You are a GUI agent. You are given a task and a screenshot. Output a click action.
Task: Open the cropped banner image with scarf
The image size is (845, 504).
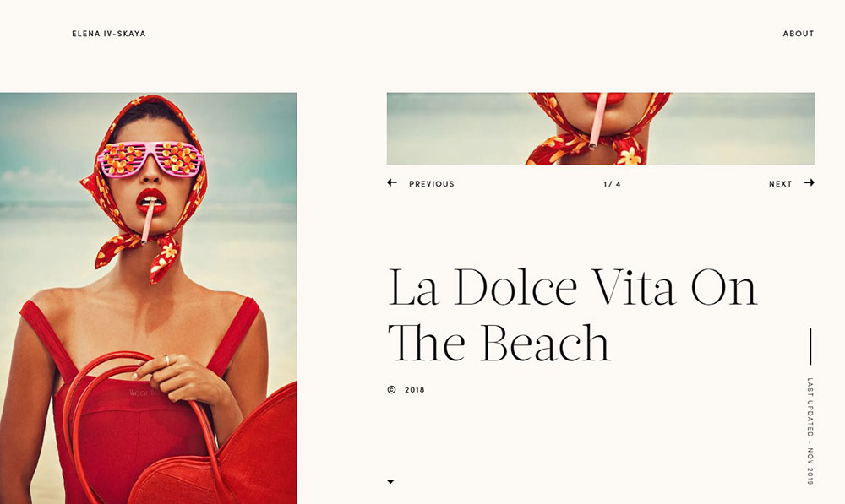(x=600, y=128)
